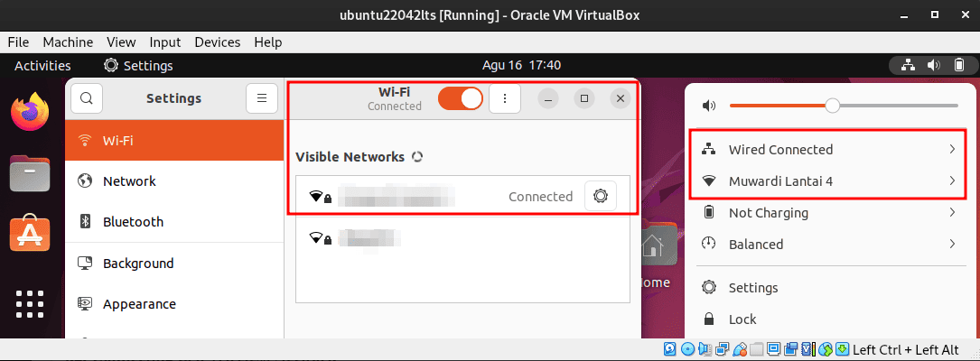Open Wi-Fi three-dot options menu
Screen dimensions: 980x361
(x=505, y=98)
